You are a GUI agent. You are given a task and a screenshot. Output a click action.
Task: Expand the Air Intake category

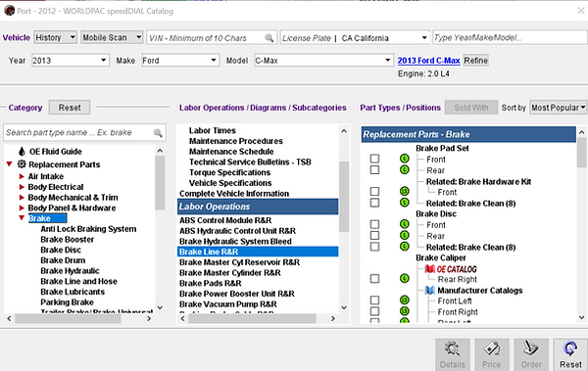(22, 176)
